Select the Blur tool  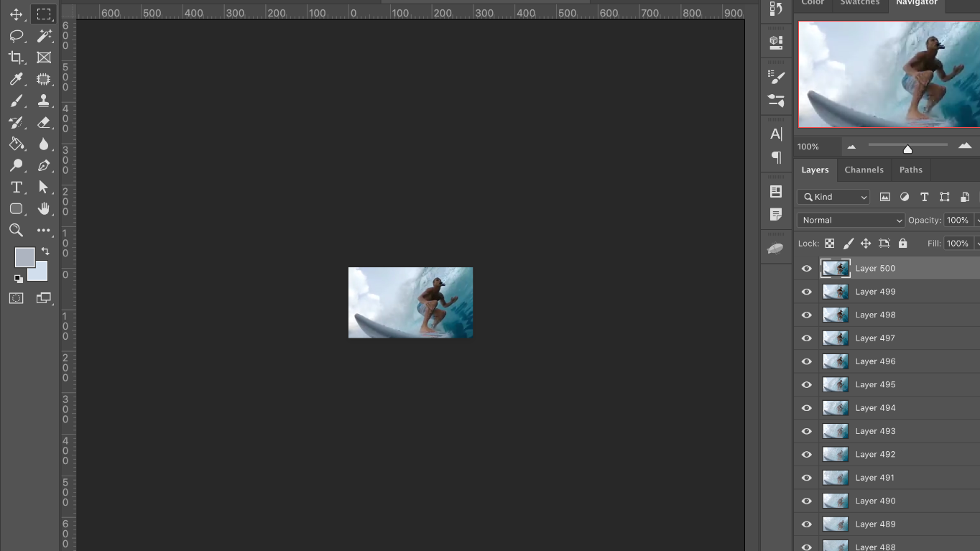(x=44, y=144)
